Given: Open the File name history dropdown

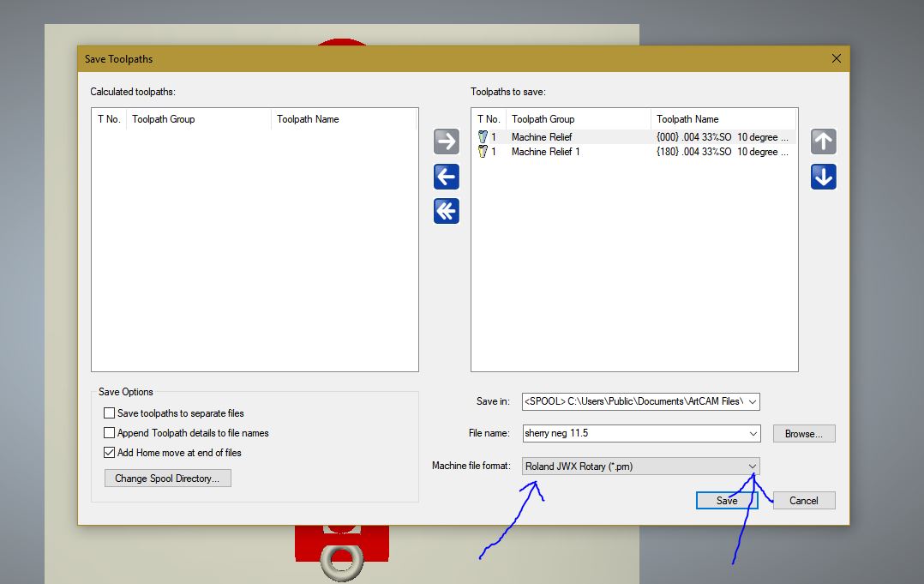Looking at the screenshot, I should coord(753,433).
